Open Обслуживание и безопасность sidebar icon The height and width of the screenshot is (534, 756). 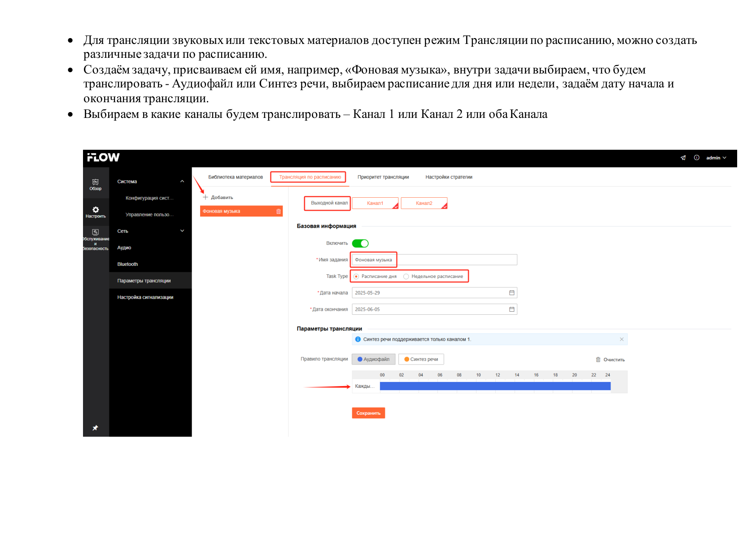[x=96, y=239]
